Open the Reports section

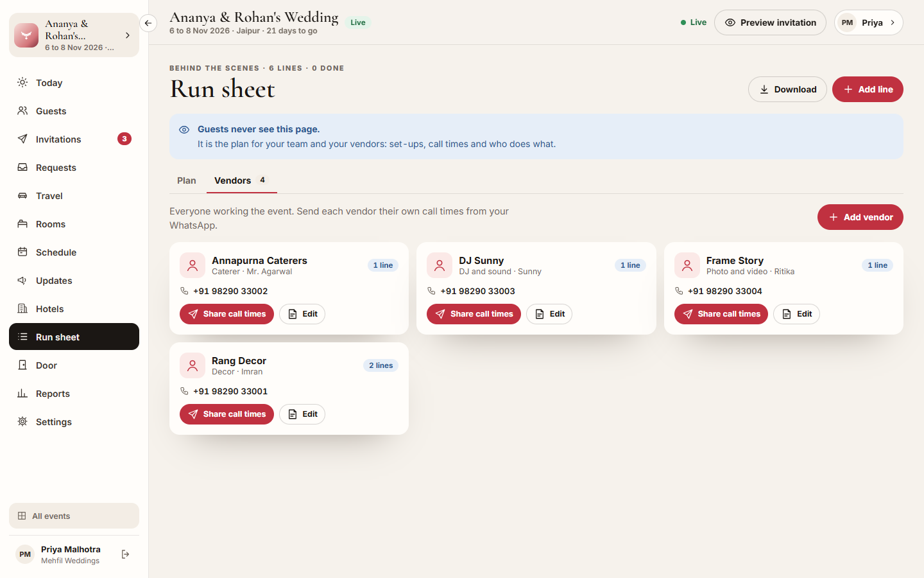pyautogui.click(x=74, y=394)
